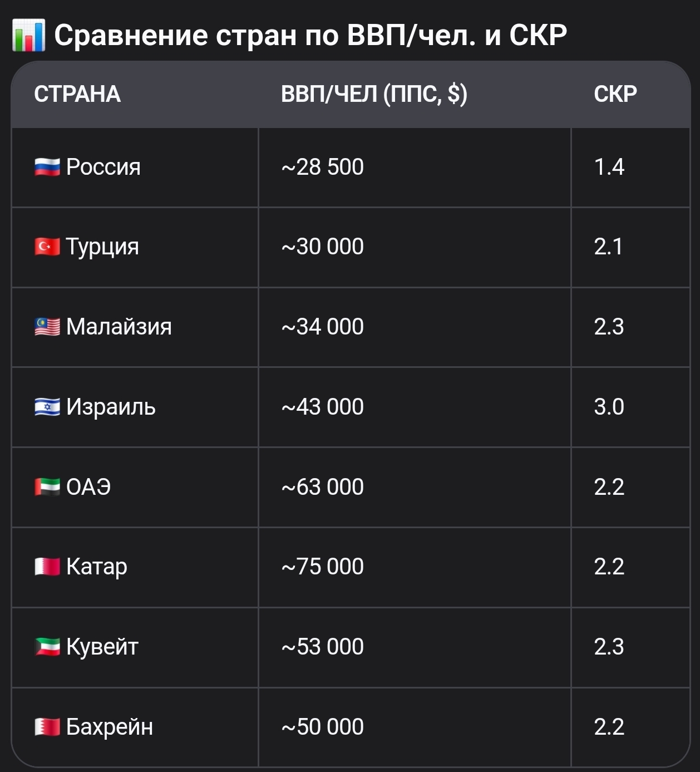The height and width of the screenshot is (772, 700).
Task: Click the UAE flag next to ОАЭ
Action: (x=47, y=487)
